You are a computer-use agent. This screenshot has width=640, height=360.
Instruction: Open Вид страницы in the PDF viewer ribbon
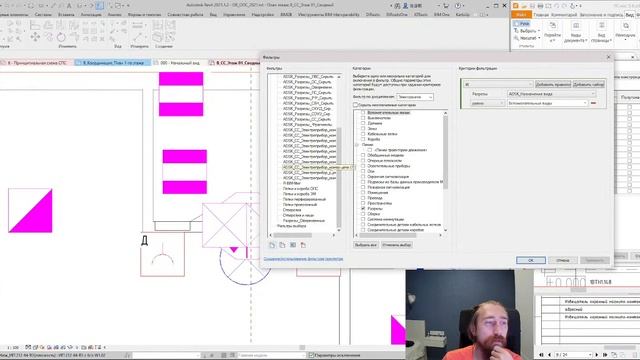click(x=601, y=32)
